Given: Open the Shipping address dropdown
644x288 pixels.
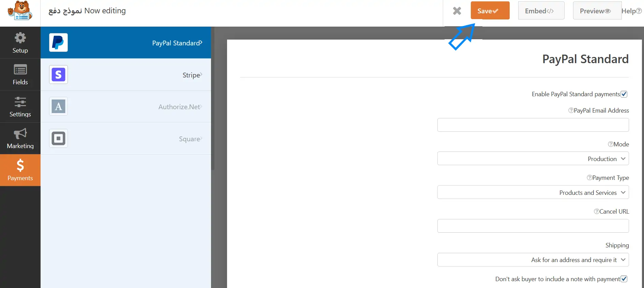Looking at the screenshot, I should pyautogui.click(x=533, y=260).
